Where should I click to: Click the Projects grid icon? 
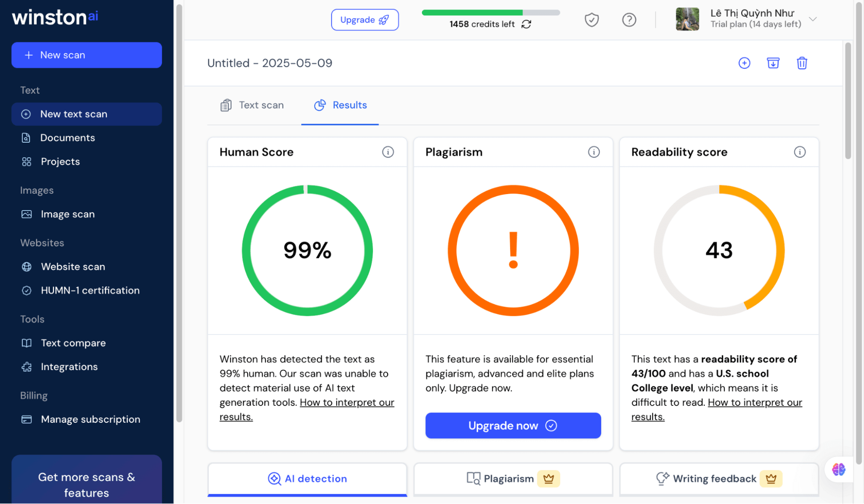[x=26, y=162]
